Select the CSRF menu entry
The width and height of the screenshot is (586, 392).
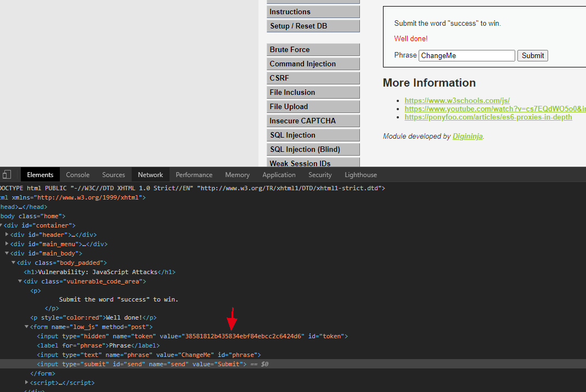[313, 78]
